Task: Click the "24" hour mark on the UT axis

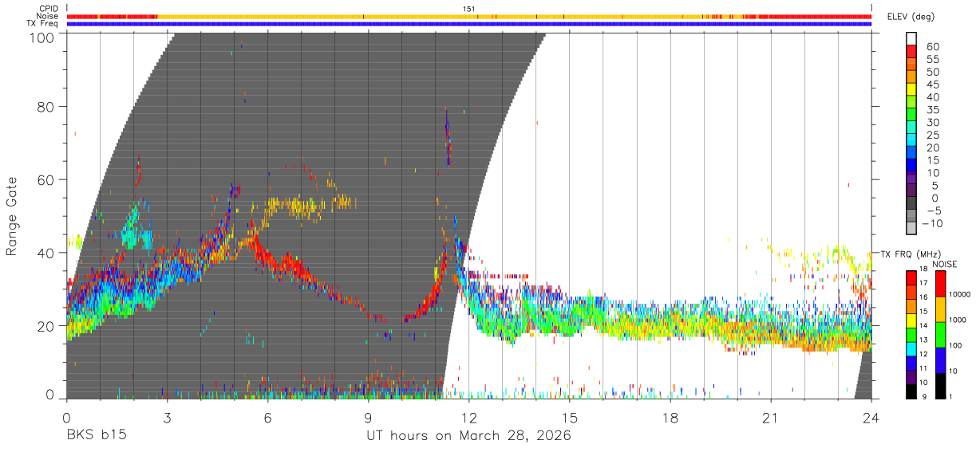Action: [x=871, y=418]
